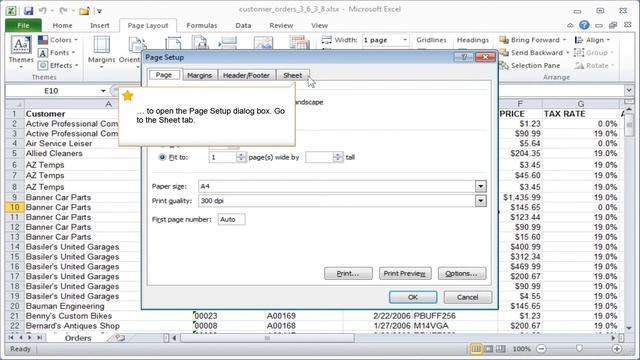Switch to the Data ribbon tab
Screen dimensions: 640x360
(x=243, y=25)
